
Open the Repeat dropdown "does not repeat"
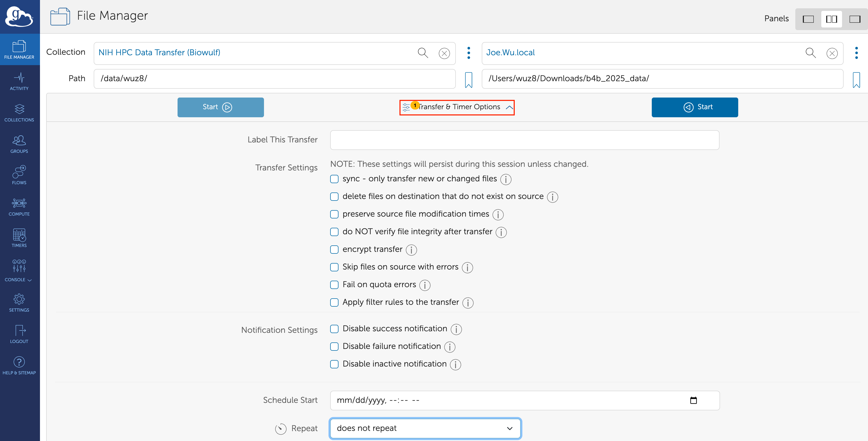tap(425, 428)
